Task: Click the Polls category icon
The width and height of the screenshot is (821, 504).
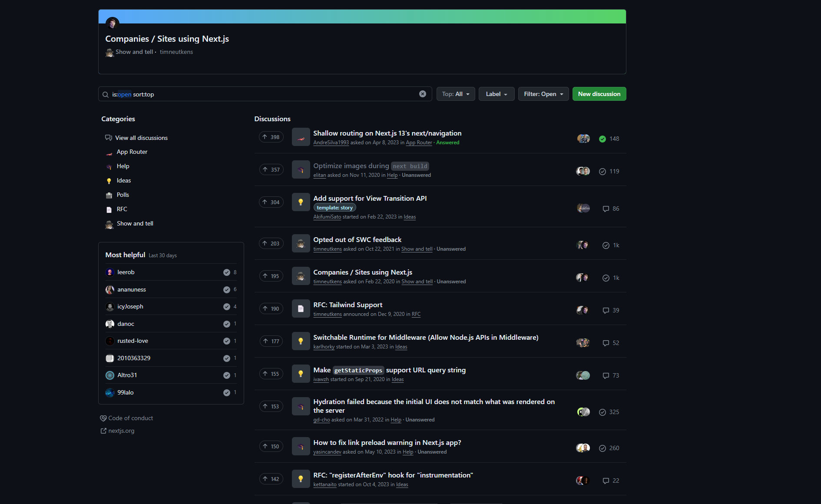Action: [109, 195]
